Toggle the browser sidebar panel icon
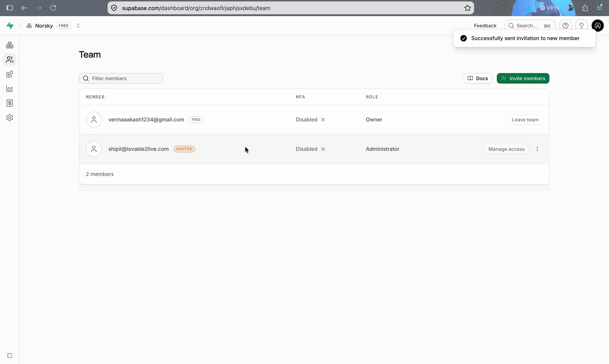This screenshot has width=609, height=364. (x=10, y=8)
